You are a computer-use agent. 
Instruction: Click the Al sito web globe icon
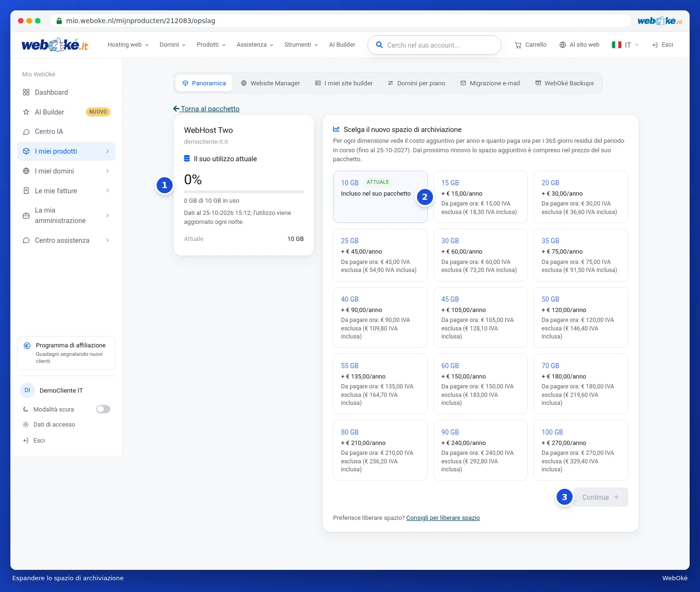coord(562,45)
